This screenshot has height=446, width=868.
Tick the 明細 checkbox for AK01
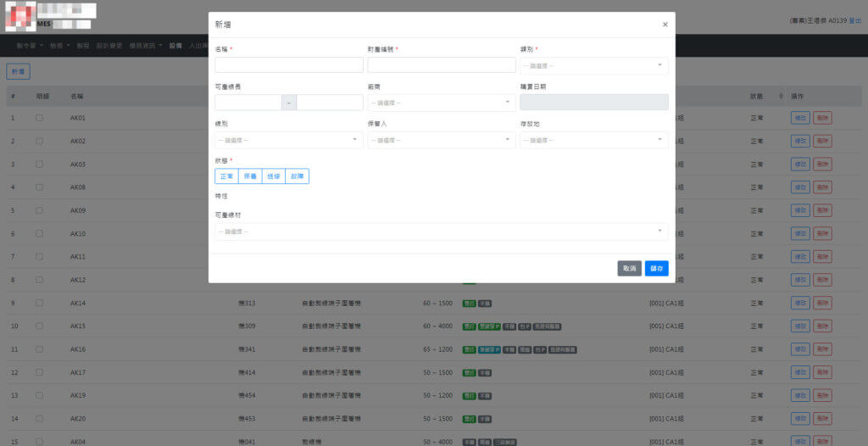pos(39,118)
